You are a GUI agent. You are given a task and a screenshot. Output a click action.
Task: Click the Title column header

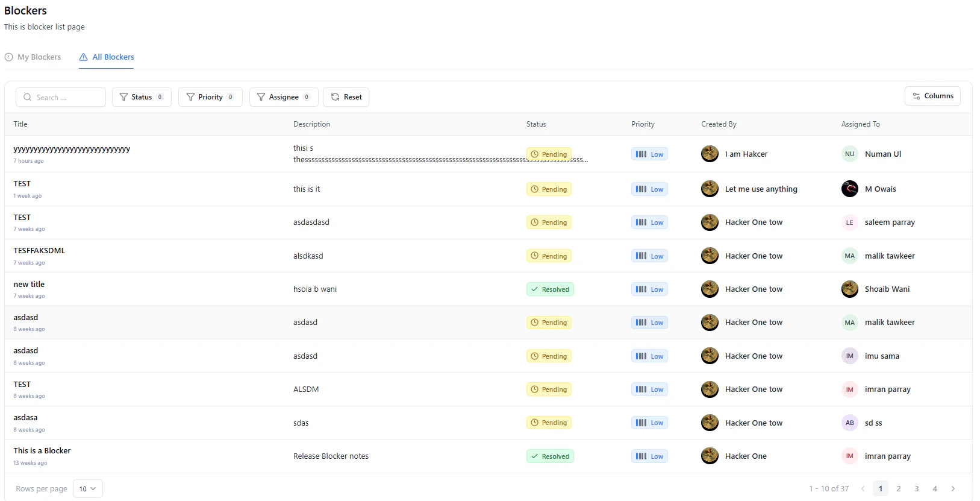[x=20, y=124]
